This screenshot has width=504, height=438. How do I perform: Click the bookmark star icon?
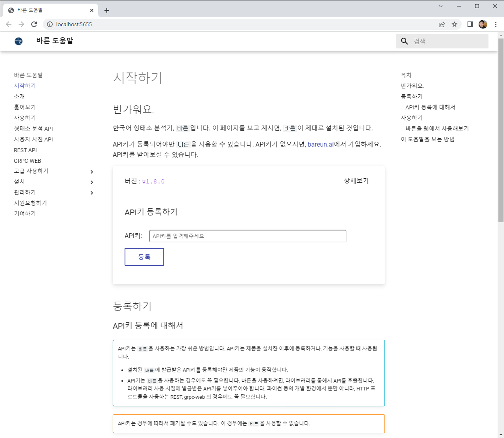[x=454, y=24]
